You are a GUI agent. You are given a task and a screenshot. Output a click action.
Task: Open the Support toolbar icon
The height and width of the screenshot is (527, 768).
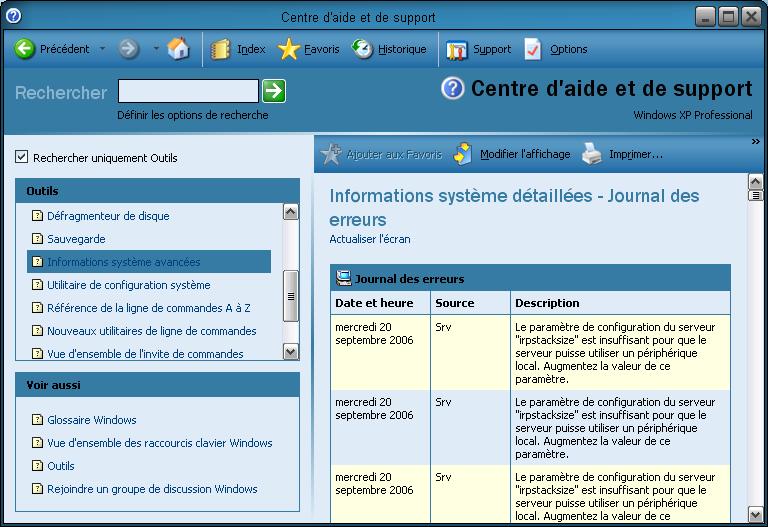click(457, 49)
